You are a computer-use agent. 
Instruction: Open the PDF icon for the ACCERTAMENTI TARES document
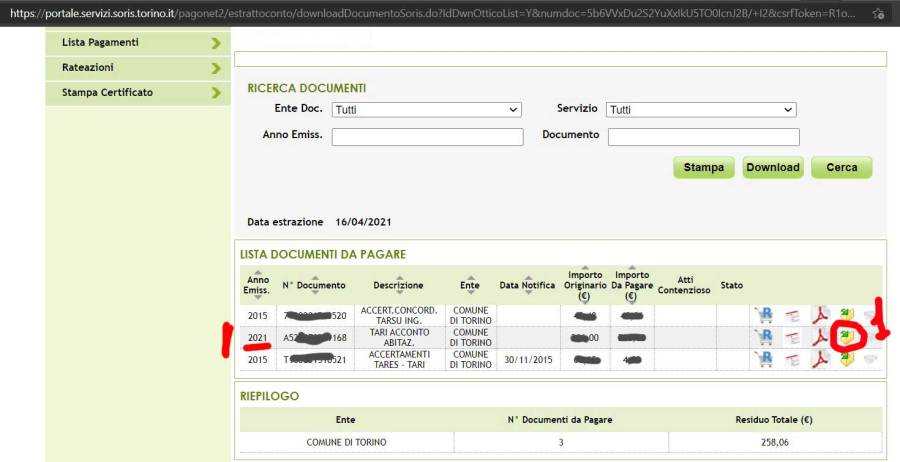(x=820, y=359)
